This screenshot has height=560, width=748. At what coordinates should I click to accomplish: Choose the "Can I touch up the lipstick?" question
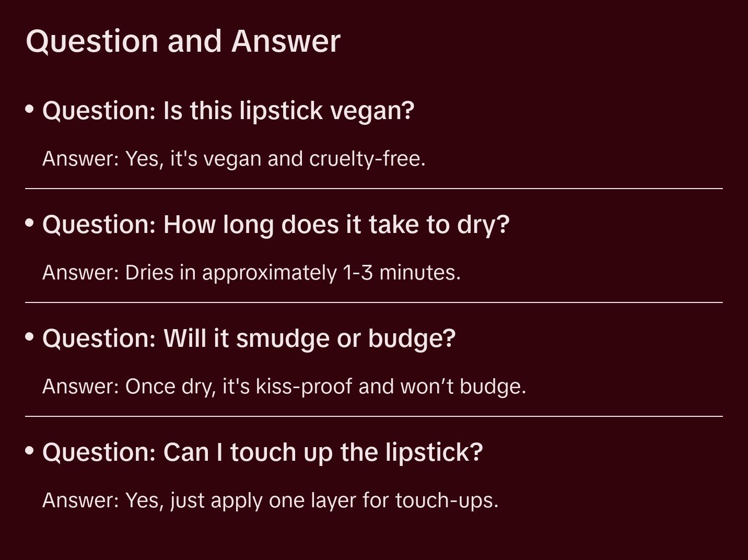click(x=262, y=452)
